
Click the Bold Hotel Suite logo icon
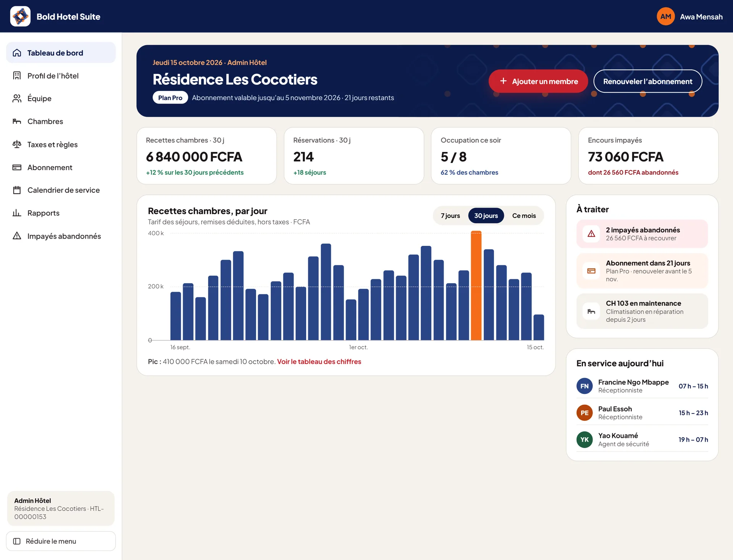20,16
